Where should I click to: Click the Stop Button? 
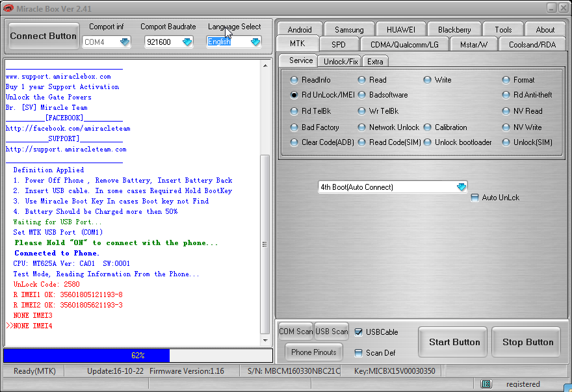[526, 342]
